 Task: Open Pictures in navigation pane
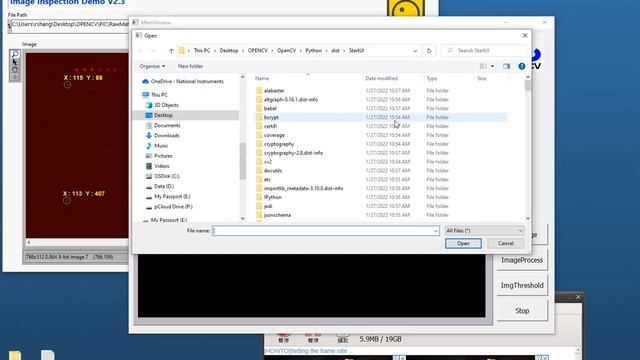pos(163,156)
